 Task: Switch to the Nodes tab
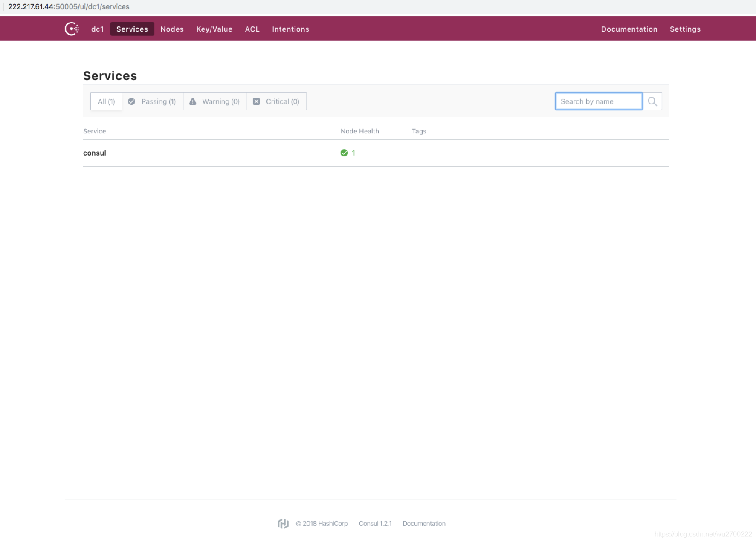point(172,29)
